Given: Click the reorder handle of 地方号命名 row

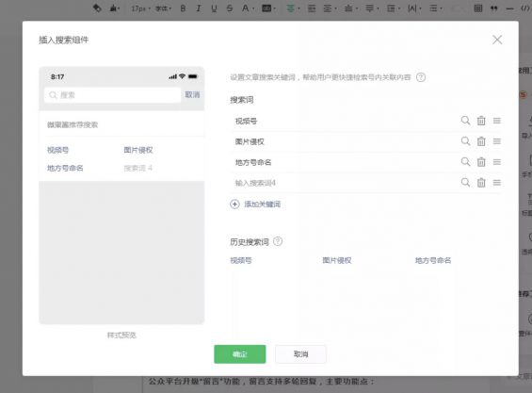Looking at the screenshot, I should [497, 162].
